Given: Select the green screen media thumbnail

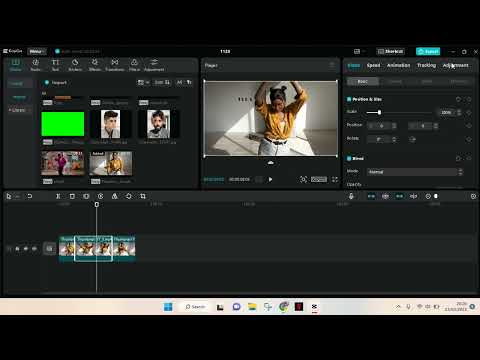Looking at the screenshot, I should point(63,124).
